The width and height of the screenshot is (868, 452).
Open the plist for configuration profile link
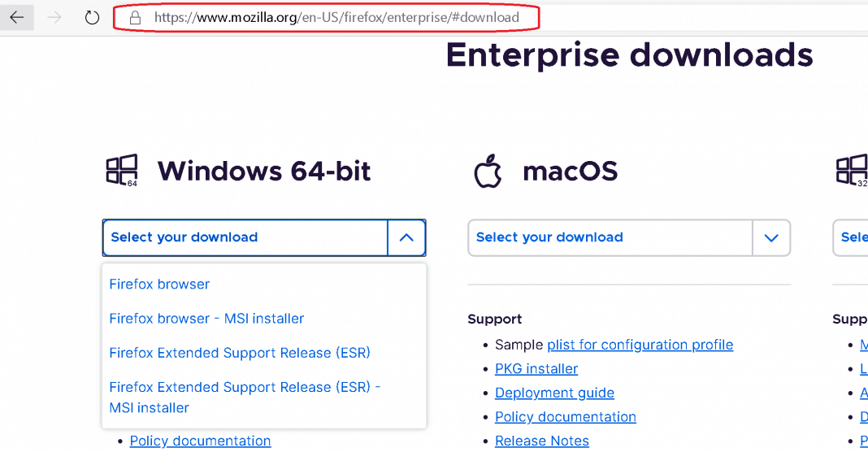[640, 345]
